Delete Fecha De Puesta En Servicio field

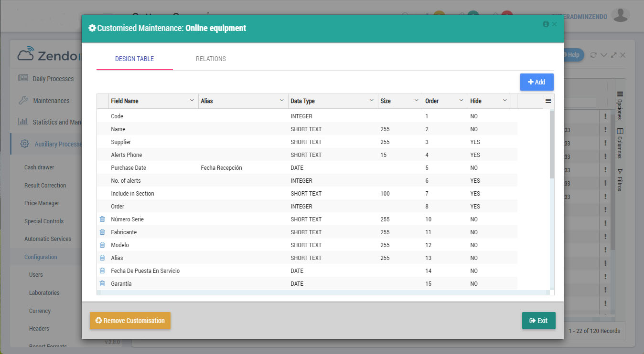tap(102, 271)
